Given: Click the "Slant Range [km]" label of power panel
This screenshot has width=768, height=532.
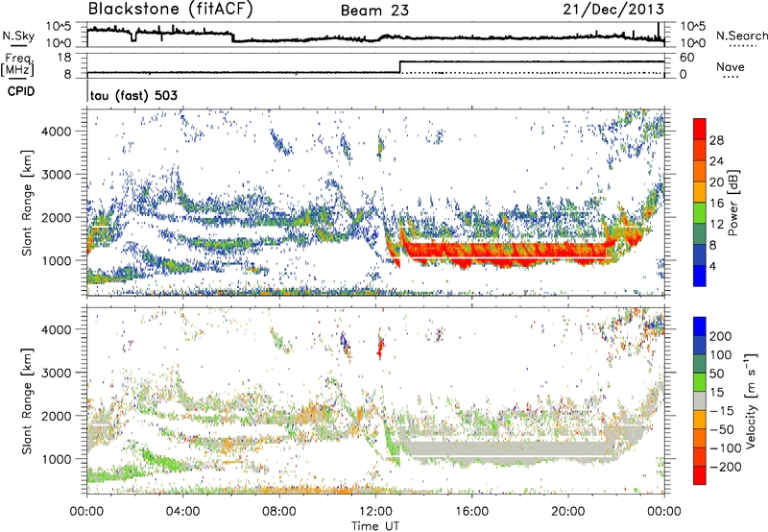Looking at the screenshot, I should pos(27,203).
